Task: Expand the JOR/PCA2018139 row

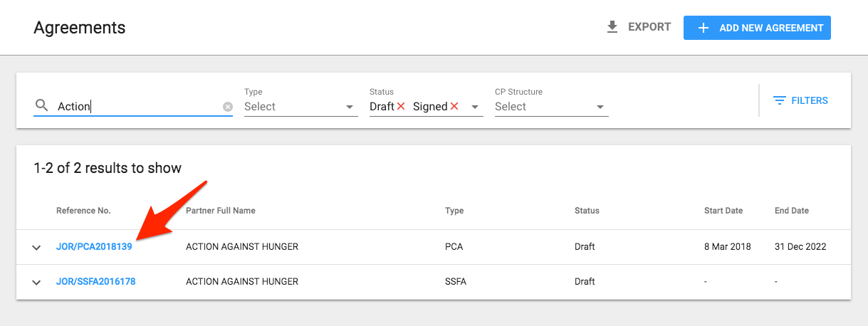Action: pos(36,248)
